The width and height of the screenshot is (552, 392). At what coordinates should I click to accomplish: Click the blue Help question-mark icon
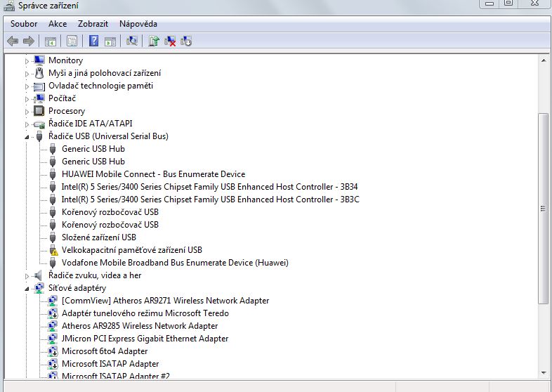coord(93,41)
